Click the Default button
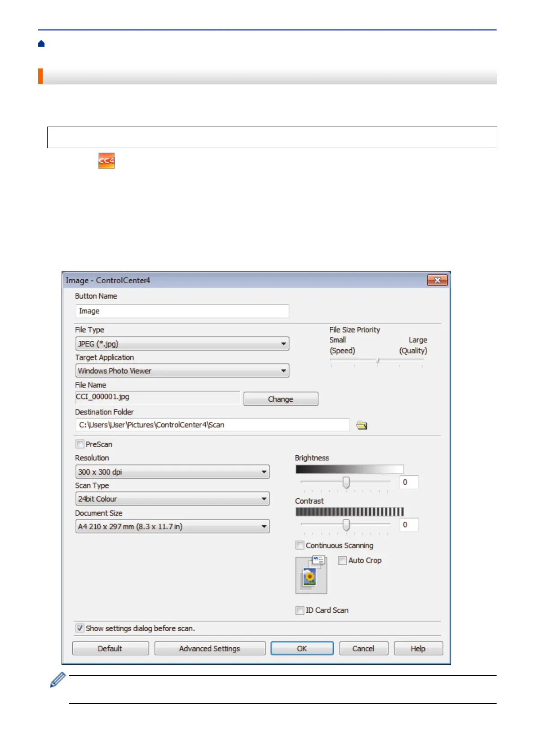 tap(111, 648)
